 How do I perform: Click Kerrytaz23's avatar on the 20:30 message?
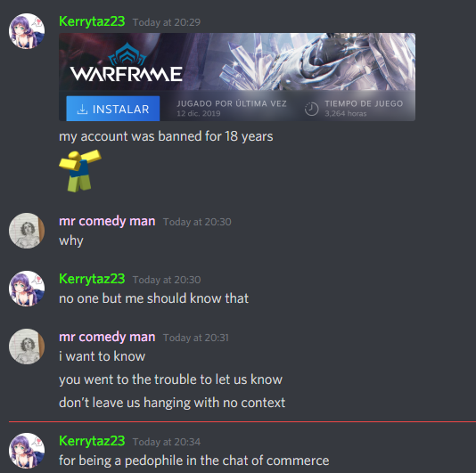[x=27, y=289]
